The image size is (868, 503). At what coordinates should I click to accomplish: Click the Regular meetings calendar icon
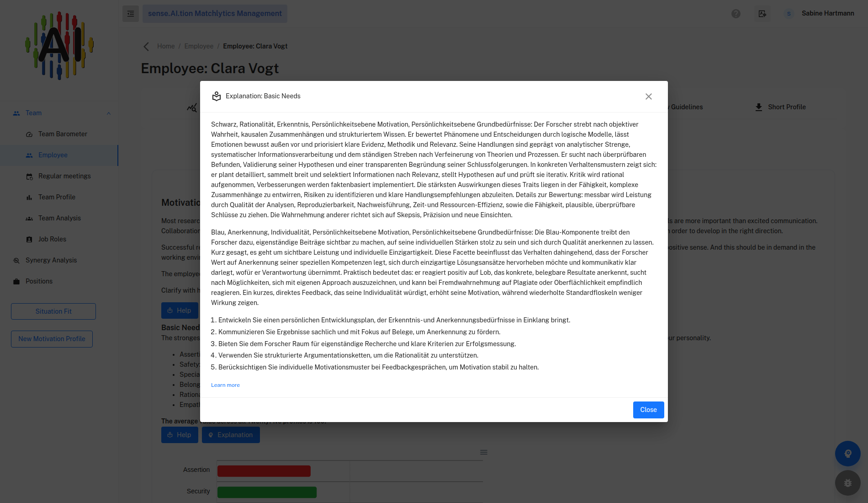click(x=29, y=177)
